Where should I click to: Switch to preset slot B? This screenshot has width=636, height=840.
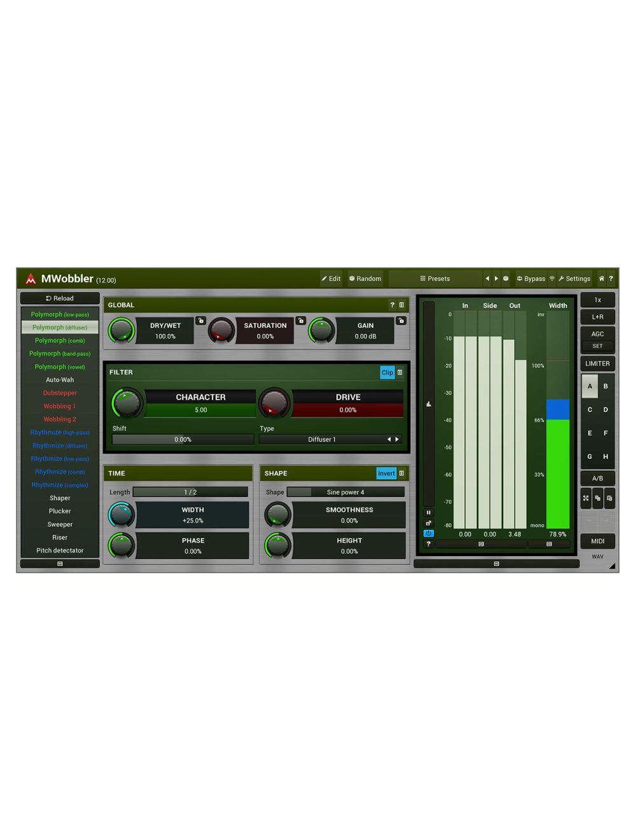pos(604,386)
